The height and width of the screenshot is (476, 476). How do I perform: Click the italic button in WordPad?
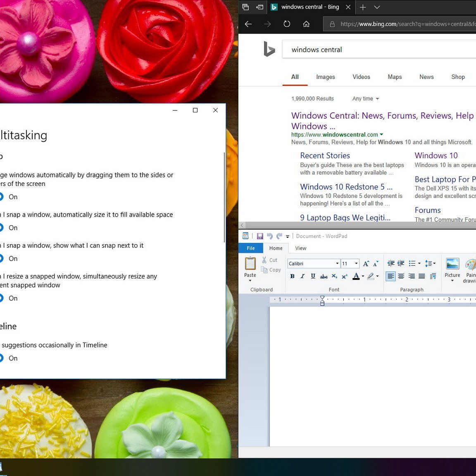click(302, 276)
